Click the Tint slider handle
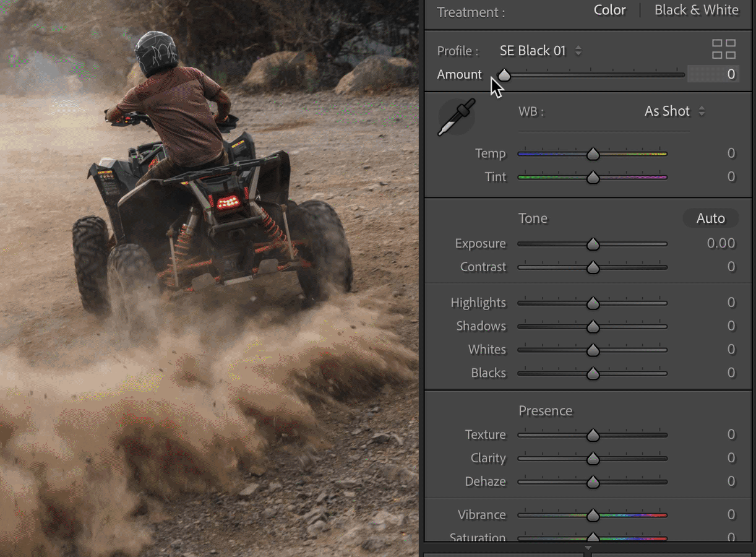This screenshot has width=756, height=557. point(593,177)
